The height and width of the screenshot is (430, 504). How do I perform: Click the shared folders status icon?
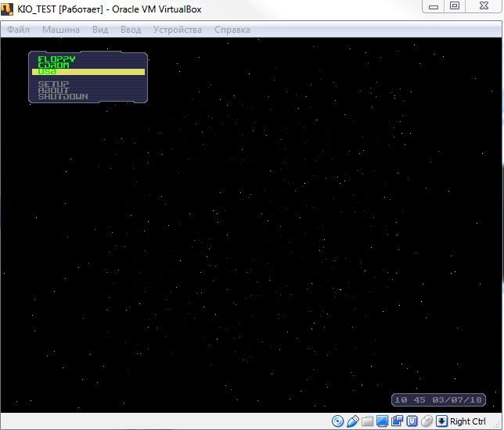[368, 421]
